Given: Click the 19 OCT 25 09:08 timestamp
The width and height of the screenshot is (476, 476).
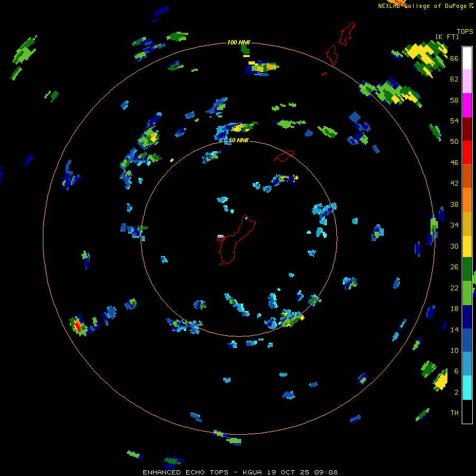Looking at the screenshot, I should 303,472.
